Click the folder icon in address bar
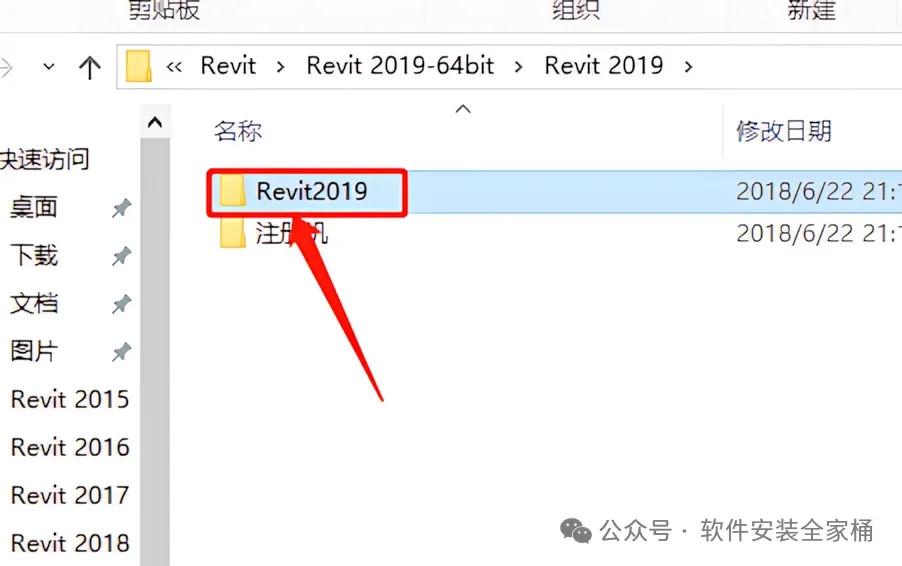 [x=139, y=66]
